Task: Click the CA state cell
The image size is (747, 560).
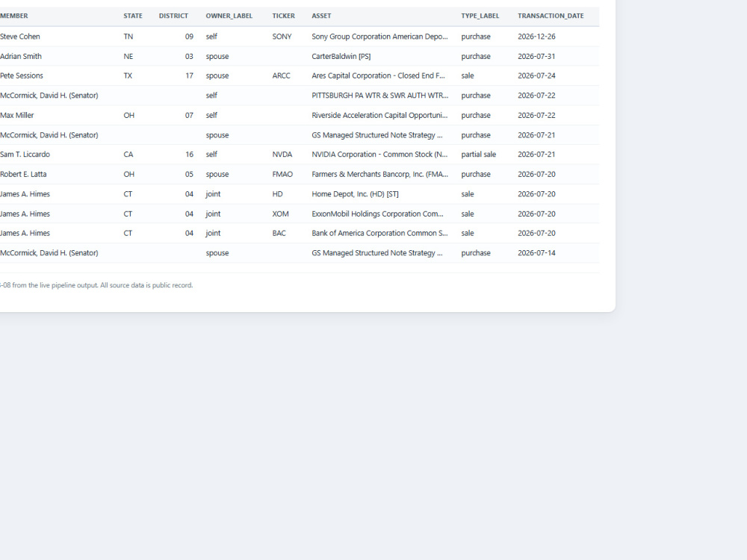Action: pos(128,155)
